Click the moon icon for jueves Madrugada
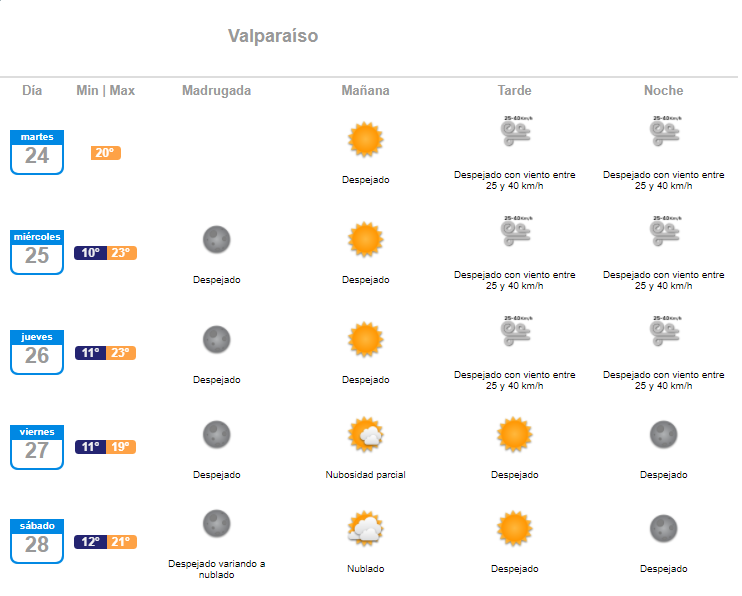 tap(216, 339)
